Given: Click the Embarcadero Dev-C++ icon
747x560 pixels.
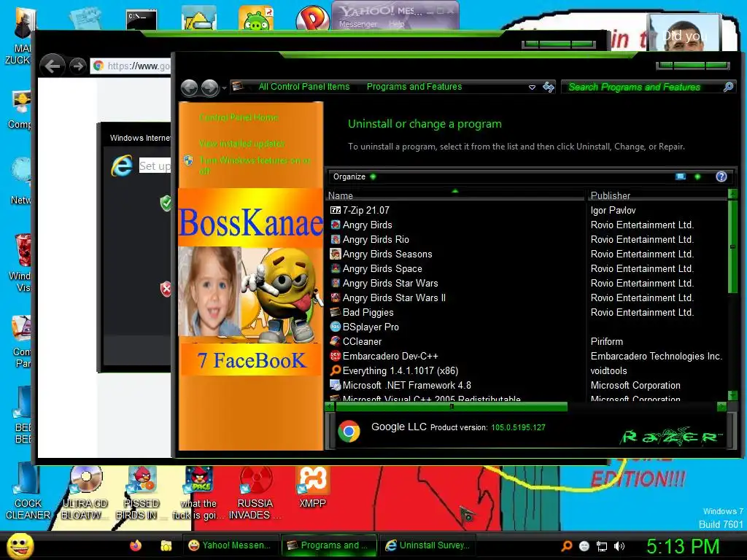Looking at the screenshot, I should 336,356.
